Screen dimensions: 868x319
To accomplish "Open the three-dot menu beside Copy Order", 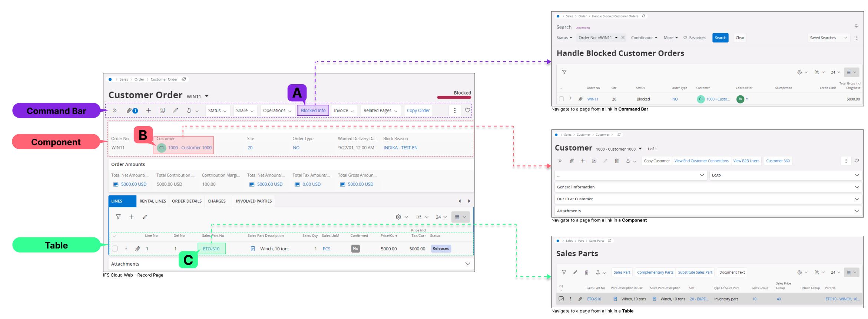I will click(455, 110).
